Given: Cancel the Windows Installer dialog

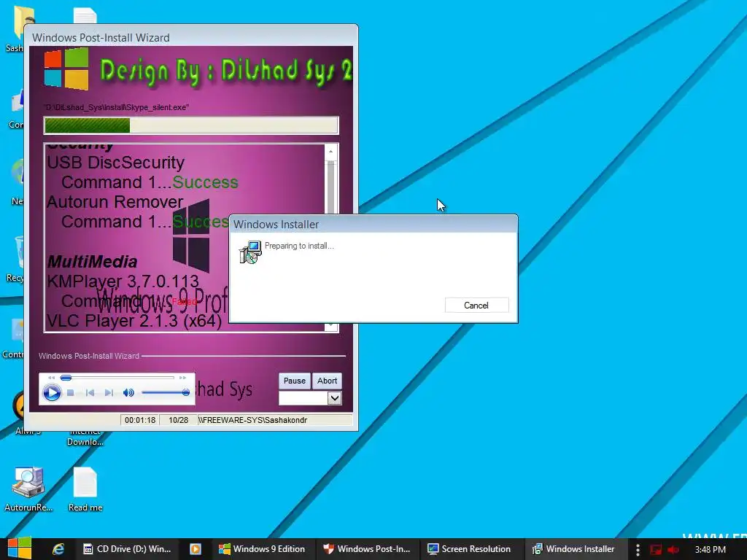Looking at the screenshot, I should pyautogui.click(x=476, y=306).
